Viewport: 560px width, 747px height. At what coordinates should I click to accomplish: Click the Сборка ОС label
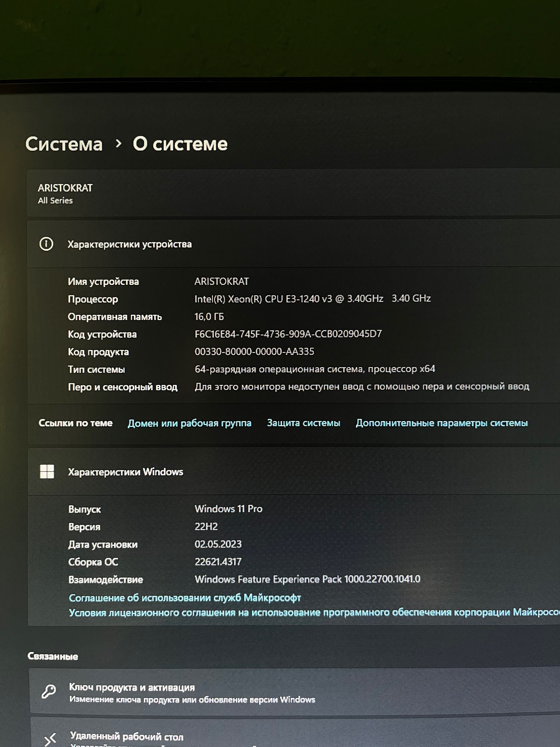tap(93, 562)
